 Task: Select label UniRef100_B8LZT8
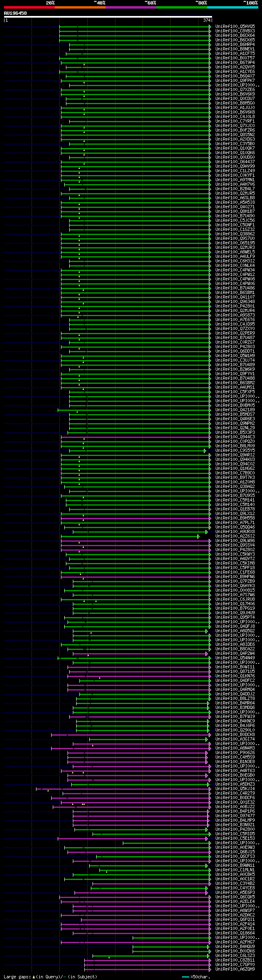pos(235,698)
